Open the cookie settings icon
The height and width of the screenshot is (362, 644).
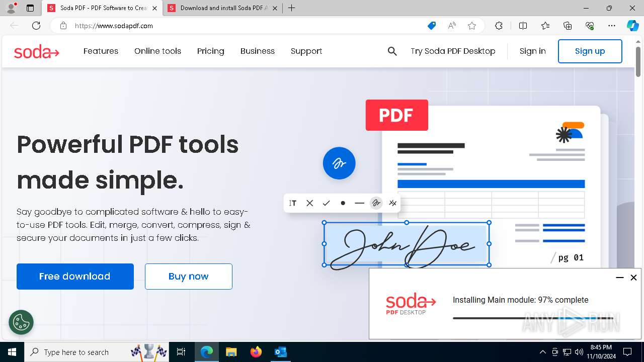(21, 322)
